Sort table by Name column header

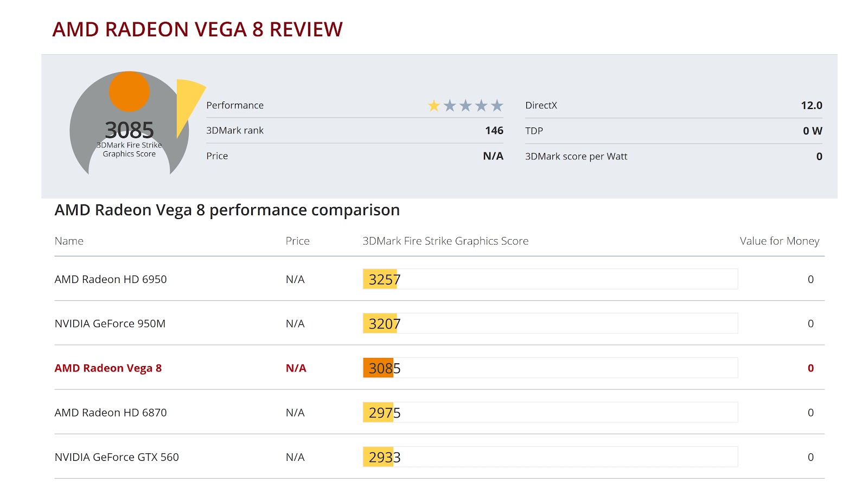pyautogui.click(x=69, y=241)
